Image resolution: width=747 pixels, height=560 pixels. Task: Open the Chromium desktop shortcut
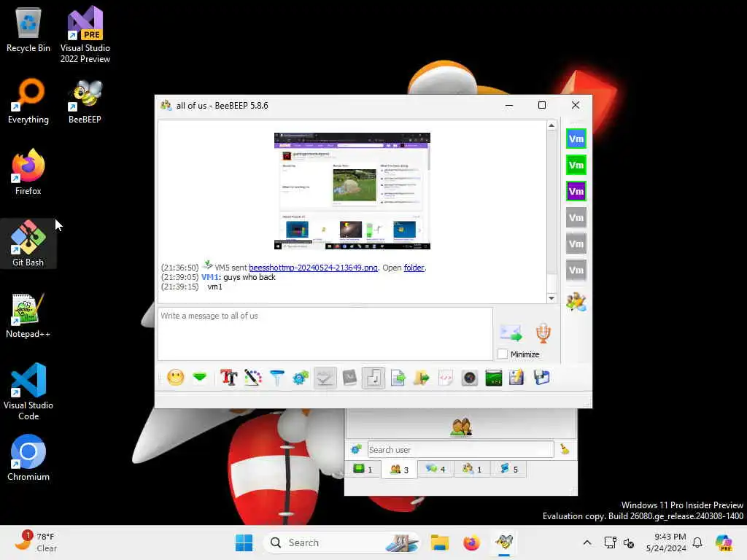tap(28, 458)
